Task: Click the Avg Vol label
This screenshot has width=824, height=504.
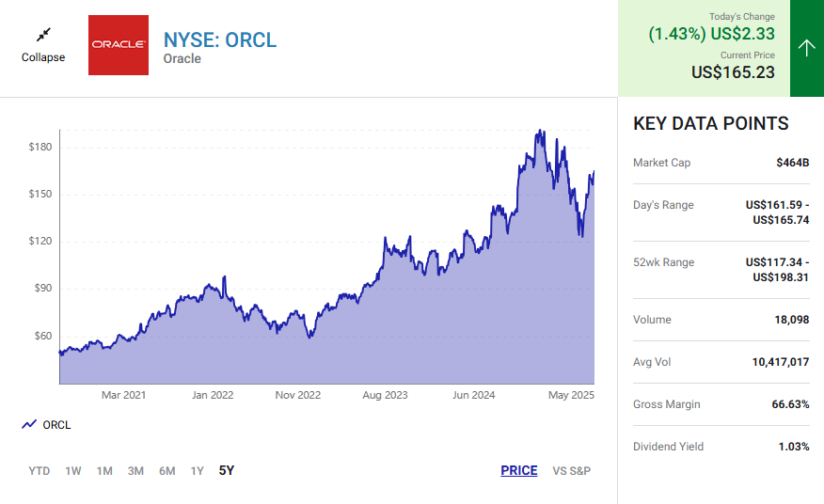Action: pos(652,362)
